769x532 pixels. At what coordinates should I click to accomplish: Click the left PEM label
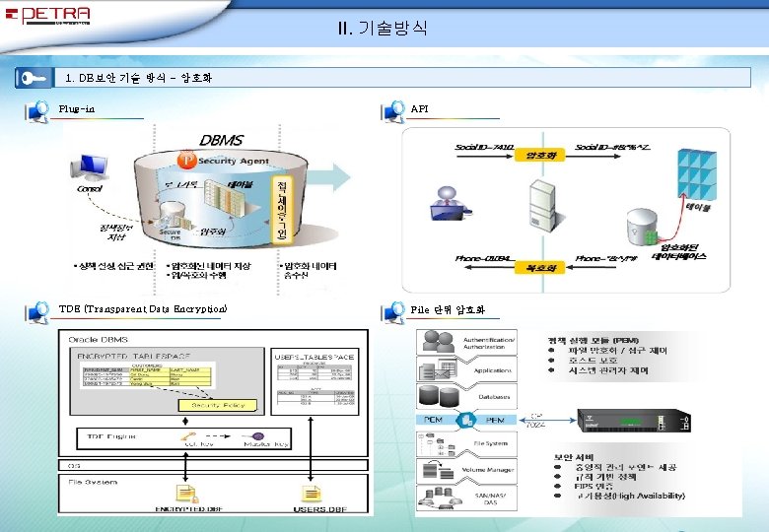(433, 420)
